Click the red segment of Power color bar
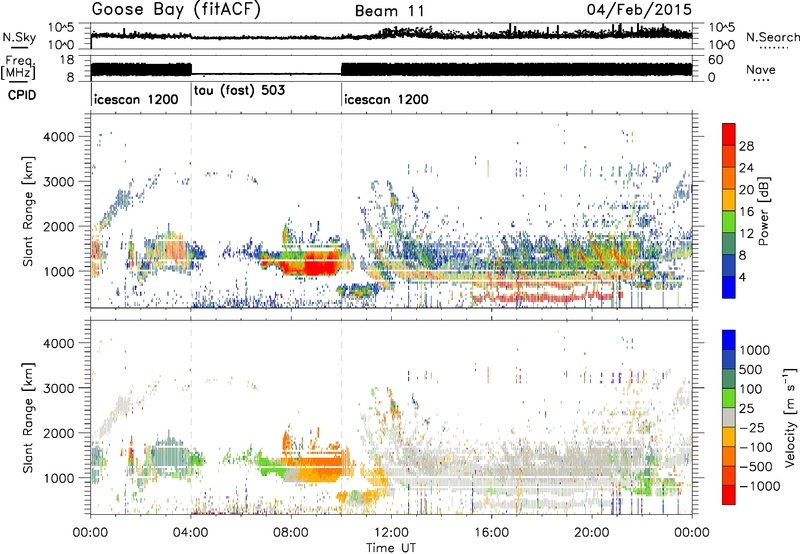800x554 pixels. 729,135
